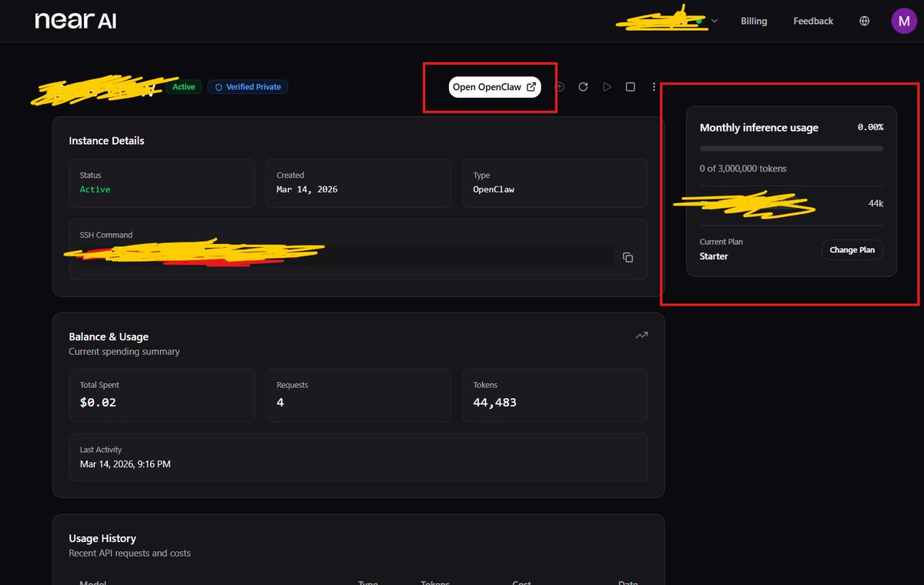The width and height of the screenshot is (924, 585).
Task: Click the Usage History heading
Action: pos(102,538)
